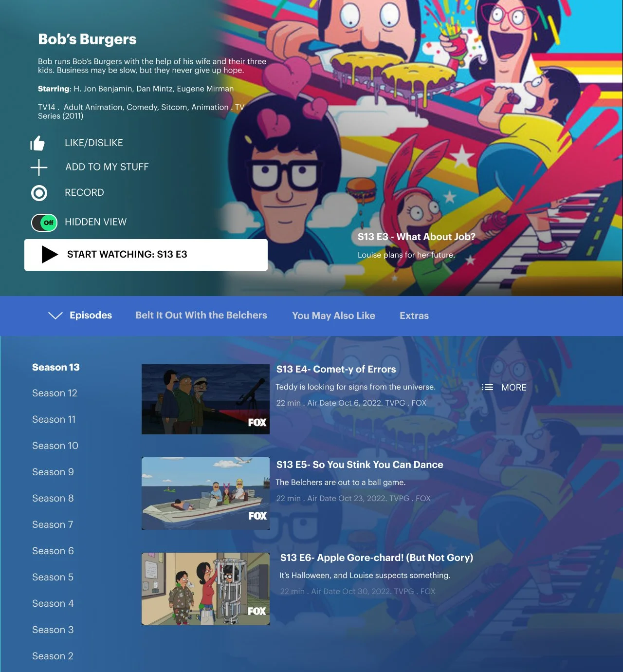623x672 pixels.
Task: Click the FOX logo on So You Stink thumbnail
Action: tap(257, 516)
